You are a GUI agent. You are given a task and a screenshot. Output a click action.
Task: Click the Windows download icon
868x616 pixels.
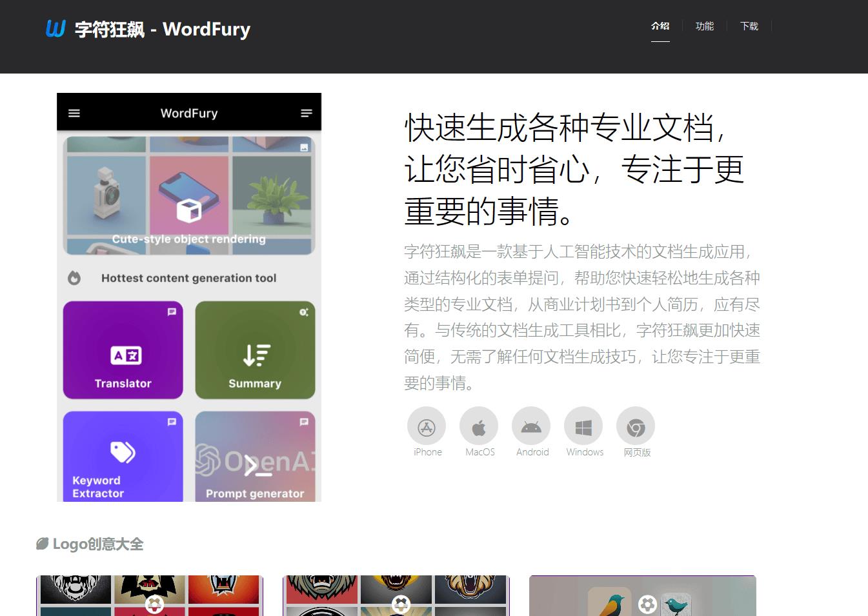click(x=584, y=426)
